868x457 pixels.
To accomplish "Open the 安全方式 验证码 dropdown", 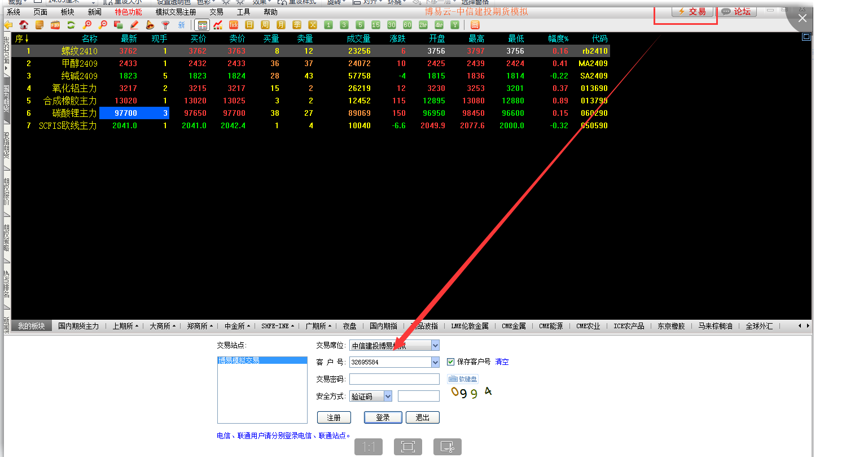I will pyautogui.click(x=388, y=397).
